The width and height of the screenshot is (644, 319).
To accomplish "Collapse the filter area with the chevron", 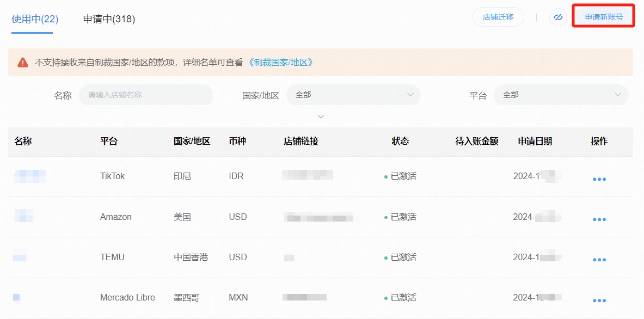I will pyautogui.click(x=321, y=116).
